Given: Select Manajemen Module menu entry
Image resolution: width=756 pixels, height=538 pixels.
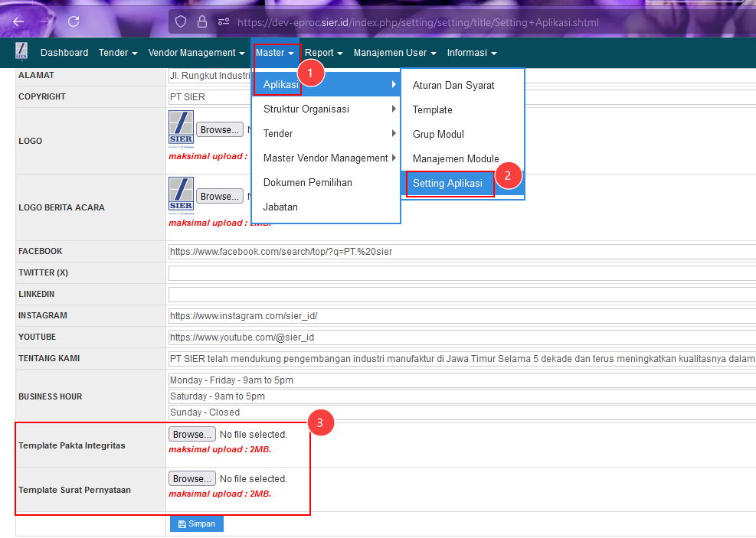Looking at the screenshot, I should click(456, 158).
